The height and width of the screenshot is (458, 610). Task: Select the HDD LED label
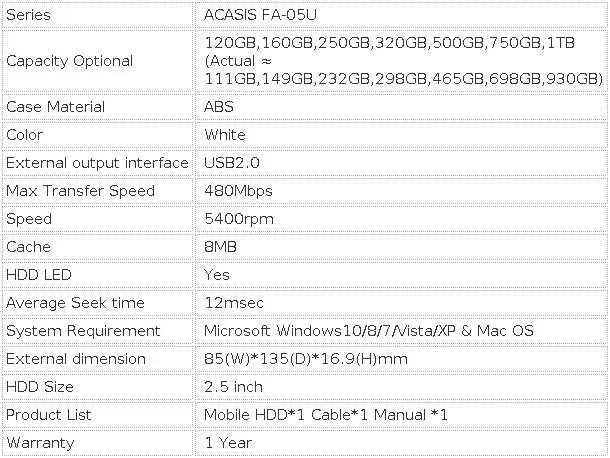coord(39,275)
